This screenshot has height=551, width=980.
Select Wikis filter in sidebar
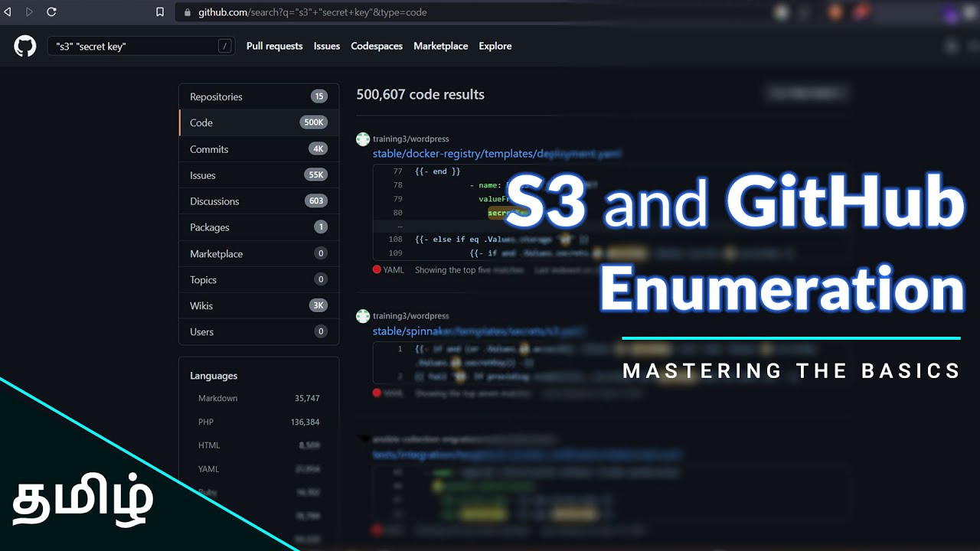pyautogui.click(x=259, y=305)
